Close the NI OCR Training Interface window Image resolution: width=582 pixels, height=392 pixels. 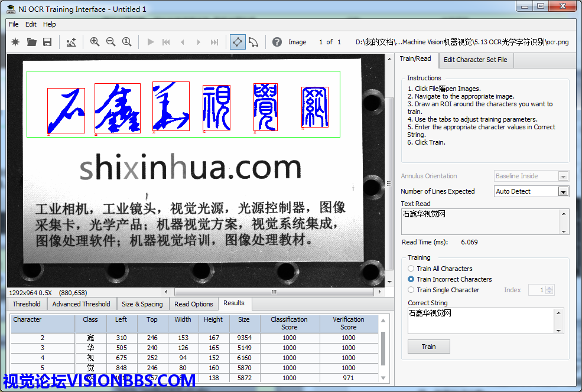563,6
